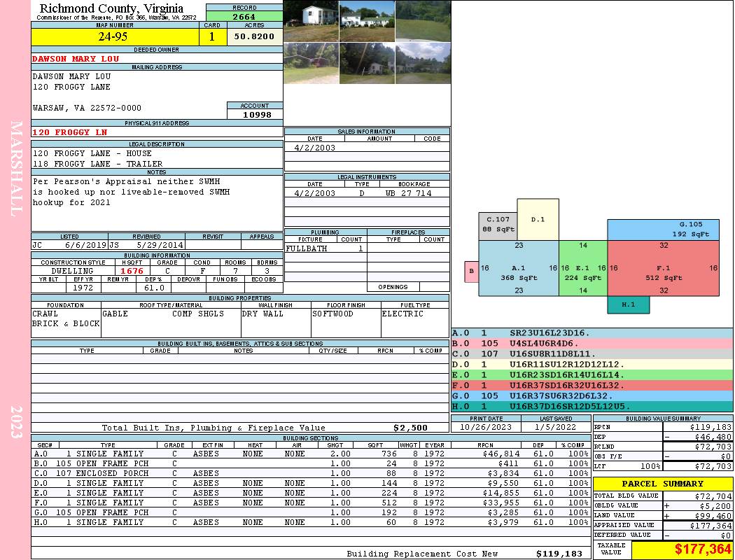Click card number 1 field
This screenshot has width=735, height=560.
[x=212, y=36]
